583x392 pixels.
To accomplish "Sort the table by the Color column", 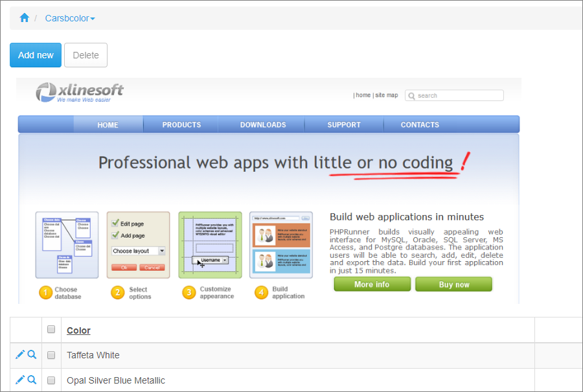I will (78, 330).
